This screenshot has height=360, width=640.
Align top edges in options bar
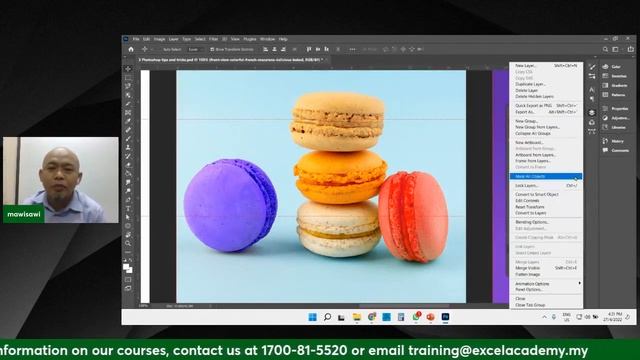pyautogui.click(x=309, y=49)
